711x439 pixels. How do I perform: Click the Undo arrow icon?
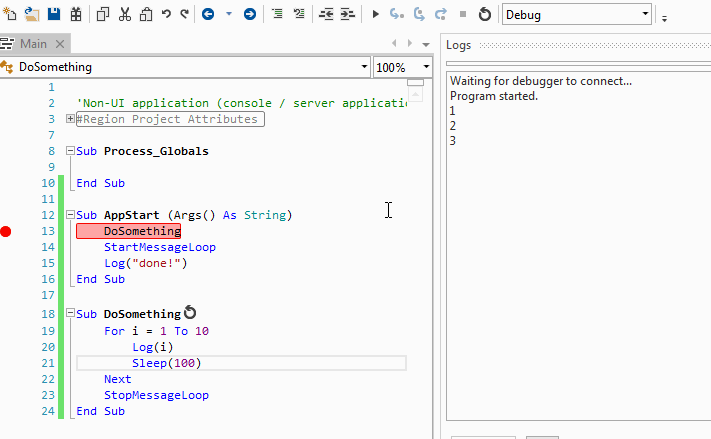pos(166,14)
